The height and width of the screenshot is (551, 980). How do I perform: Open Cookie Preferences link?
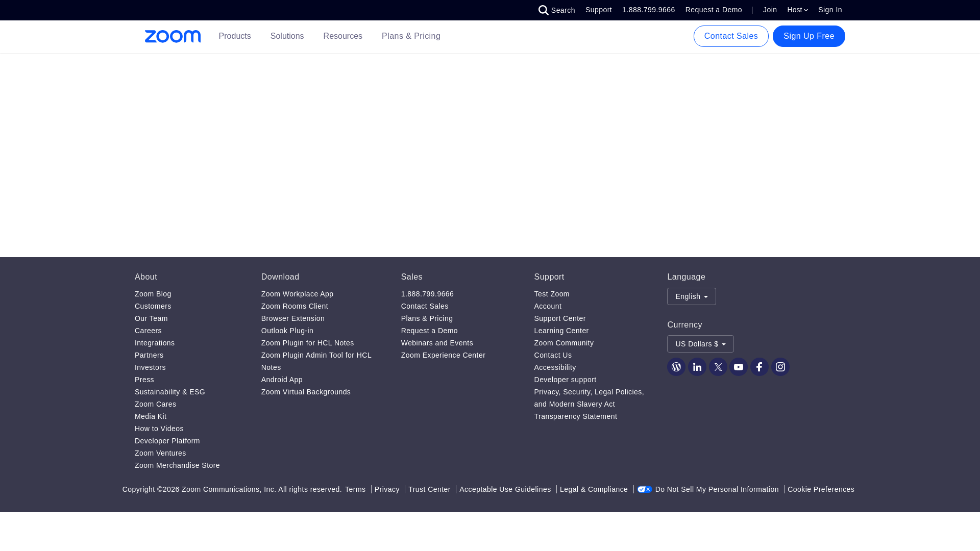click(821, 489)
